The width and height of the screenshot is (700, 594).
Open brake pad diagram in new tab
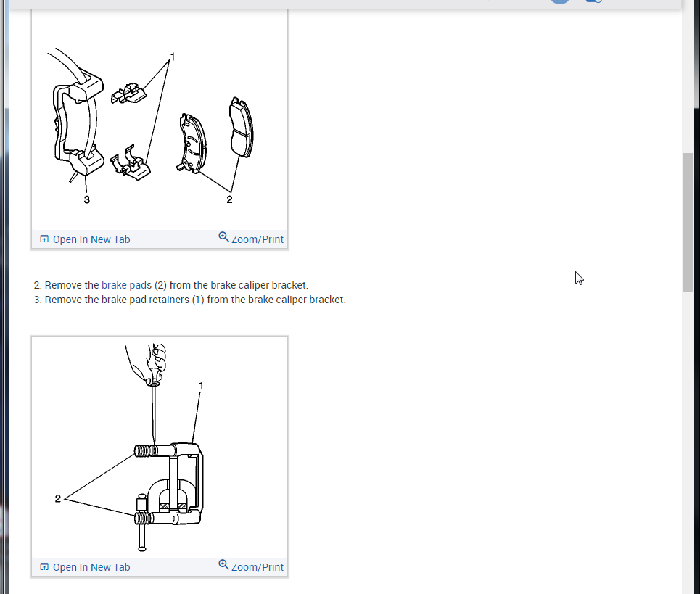[x=86, y=239]
